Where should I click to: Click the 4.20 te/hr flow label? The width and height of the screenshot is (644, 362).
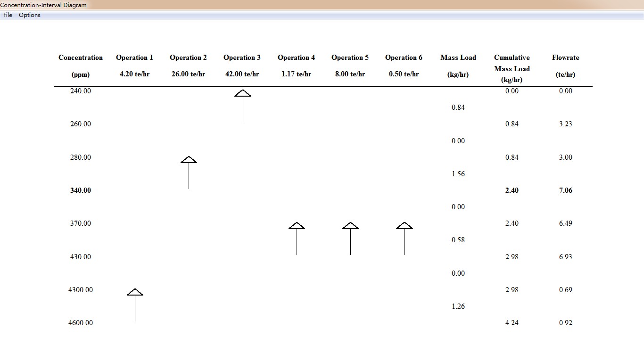(x=134, y=74)
